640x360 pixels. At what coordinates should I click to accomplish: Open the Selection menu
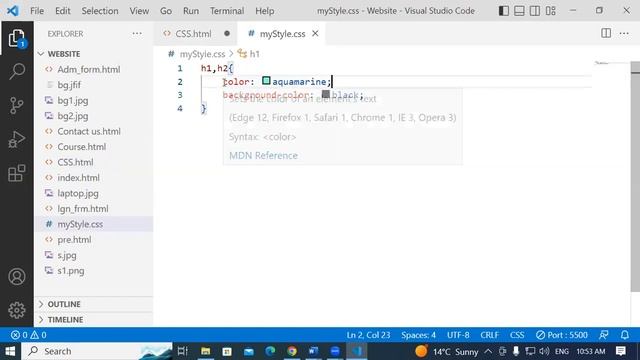click(100, 11)
